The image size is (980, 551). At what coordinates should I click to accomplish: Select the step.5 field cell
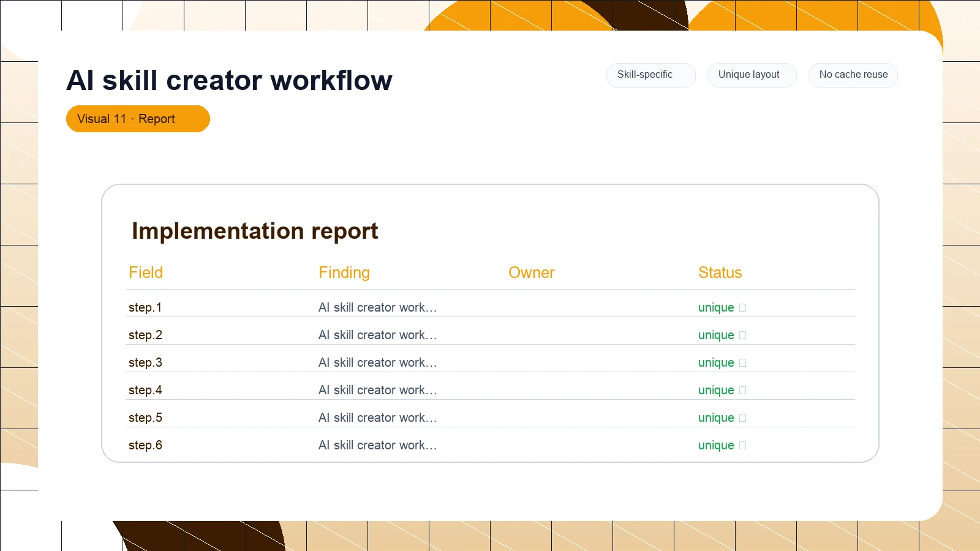coord(145,418)
